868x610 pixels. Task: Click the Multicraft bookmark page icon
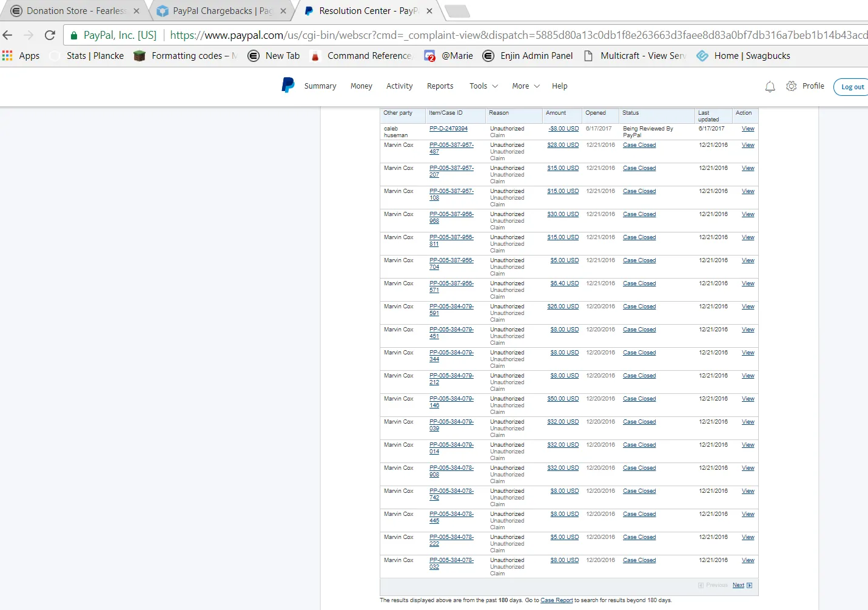pyautogui.click(x=588, y=56)
